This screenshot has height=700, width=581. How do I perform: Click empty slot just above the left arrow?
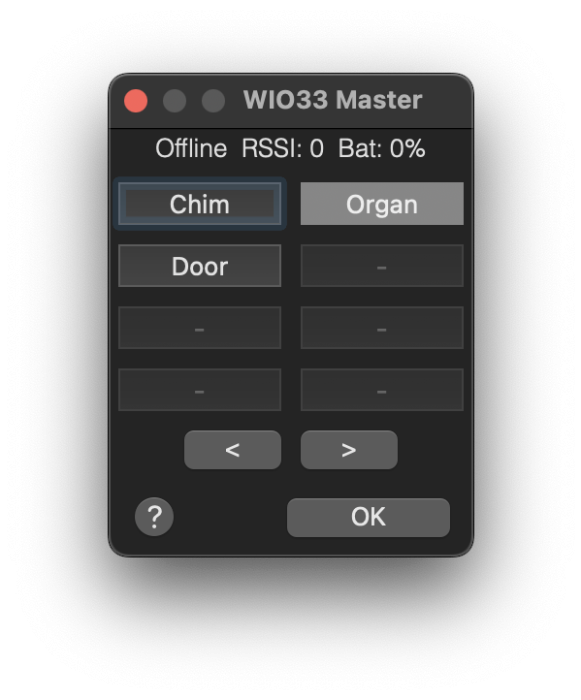[x=200, y=390]
